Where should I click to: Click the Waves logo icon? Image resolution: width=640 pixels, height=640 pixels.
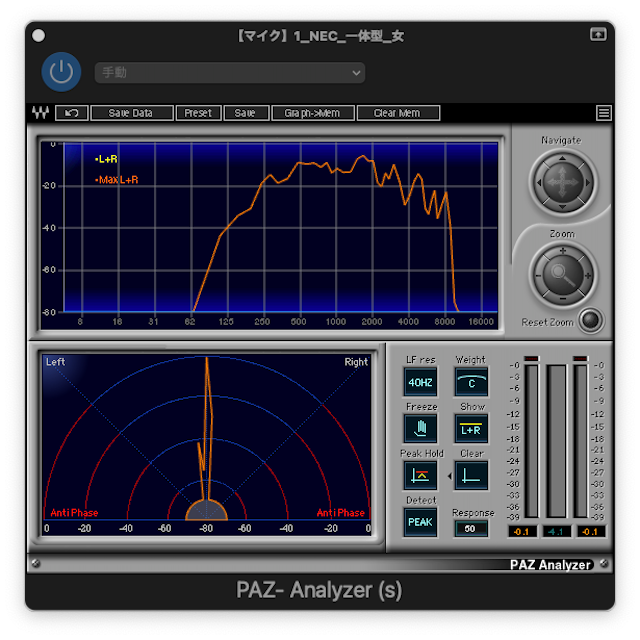[x=40, y=113]
